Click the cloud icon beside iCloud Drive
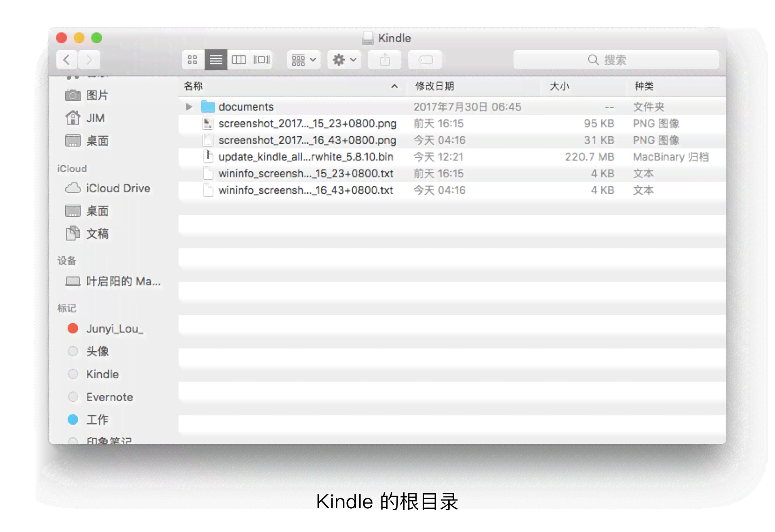 (x=73, y=188)
